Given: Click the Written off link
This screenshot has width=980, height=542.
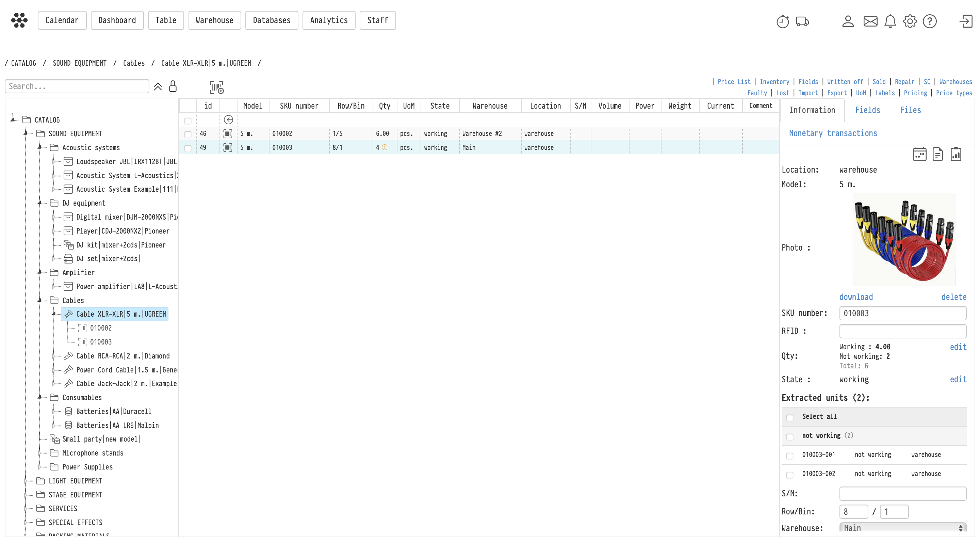Looking at the screenshot, I should pyautogui.click(x=845, y=82).
